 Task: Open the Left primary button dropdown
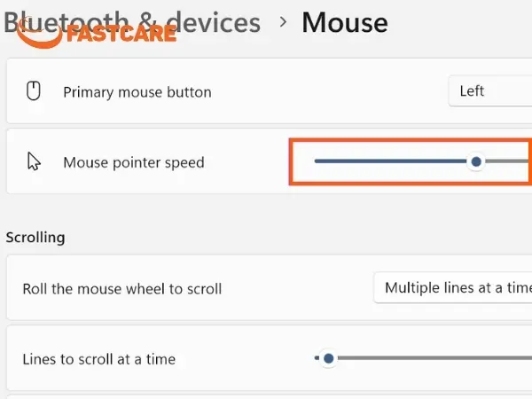[x=490, y=91]
